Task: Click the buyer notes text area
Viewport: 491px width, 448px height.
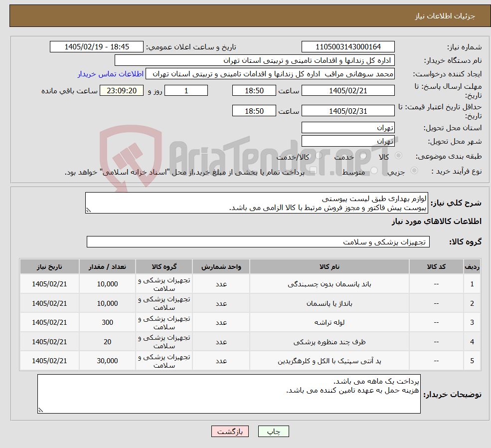Action: click(229, 394)
